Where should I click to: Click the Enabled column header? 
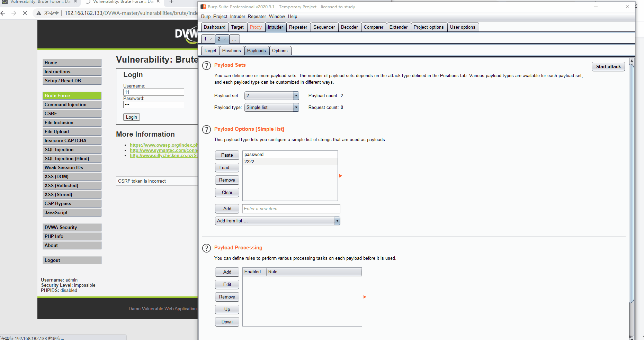(x=254, y=272)
